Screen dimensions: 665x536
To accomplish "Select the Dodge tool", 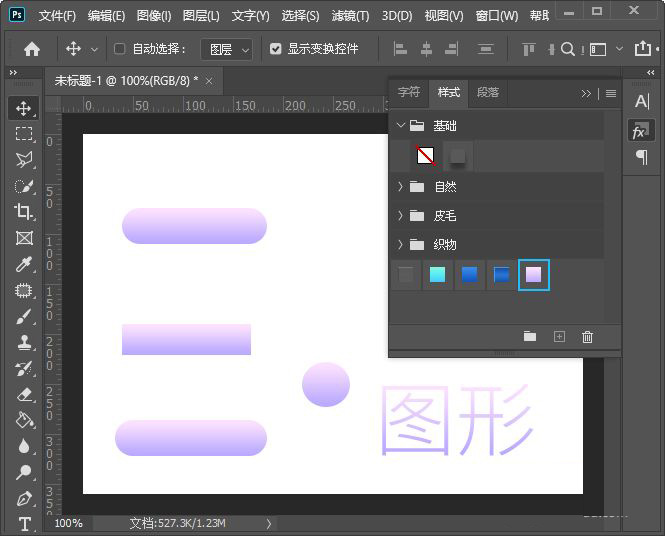I will pos(24,472).
